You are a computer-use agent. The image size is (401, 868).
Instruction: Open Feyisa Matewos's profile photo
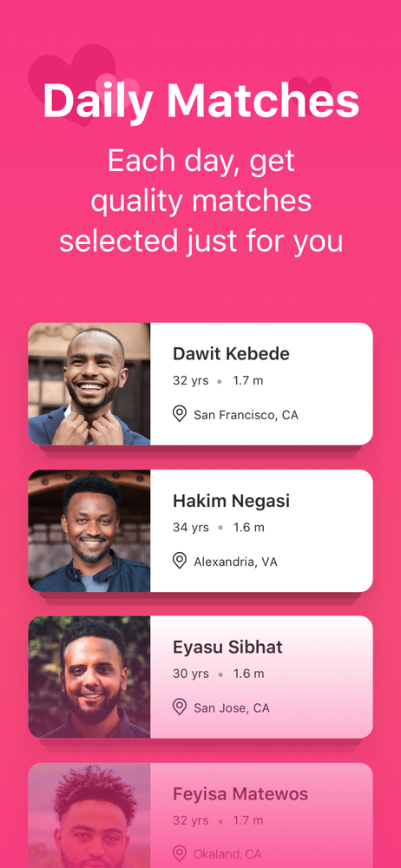(x=89, y=815)
